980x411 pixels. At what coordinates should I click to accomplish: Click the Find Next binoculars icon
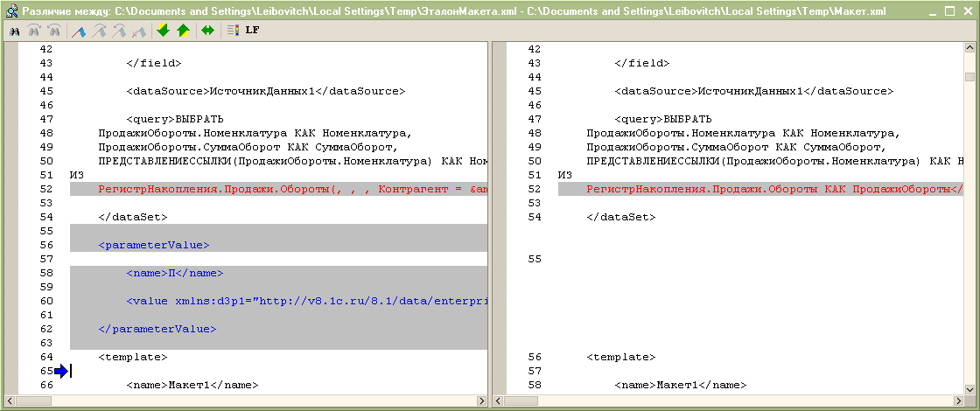coord(34,31)
